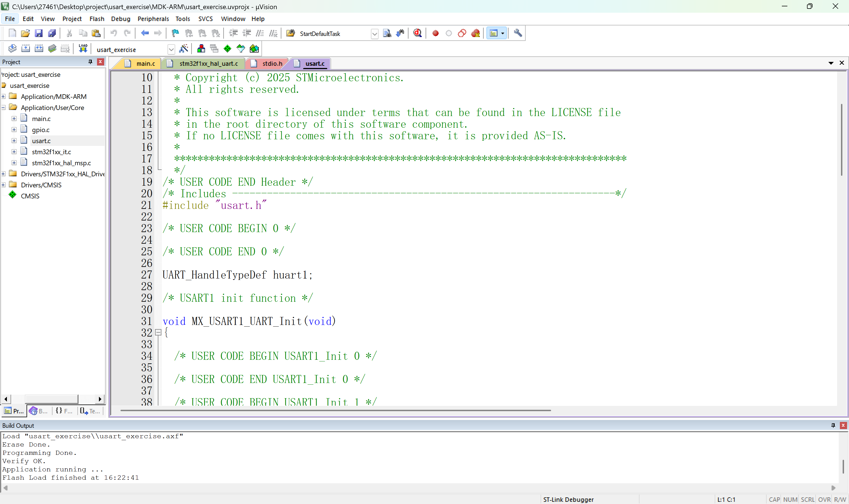Insert breakpoint with red circle icon
This screenshot has height=504, width=849.
tap(435, 33)
